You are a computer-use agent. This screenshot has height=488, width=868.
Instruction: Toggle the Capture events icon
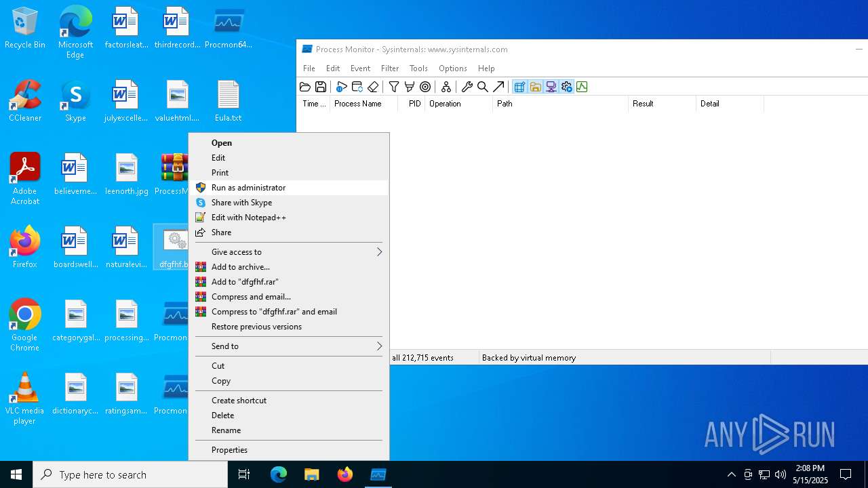click(x=342, y=87)
